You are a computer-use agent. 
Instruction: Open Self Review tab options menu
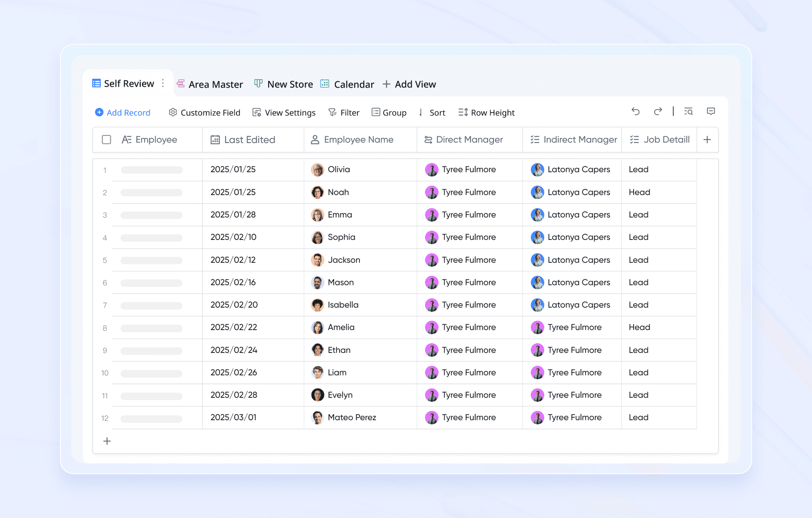[x=163, y=83]
